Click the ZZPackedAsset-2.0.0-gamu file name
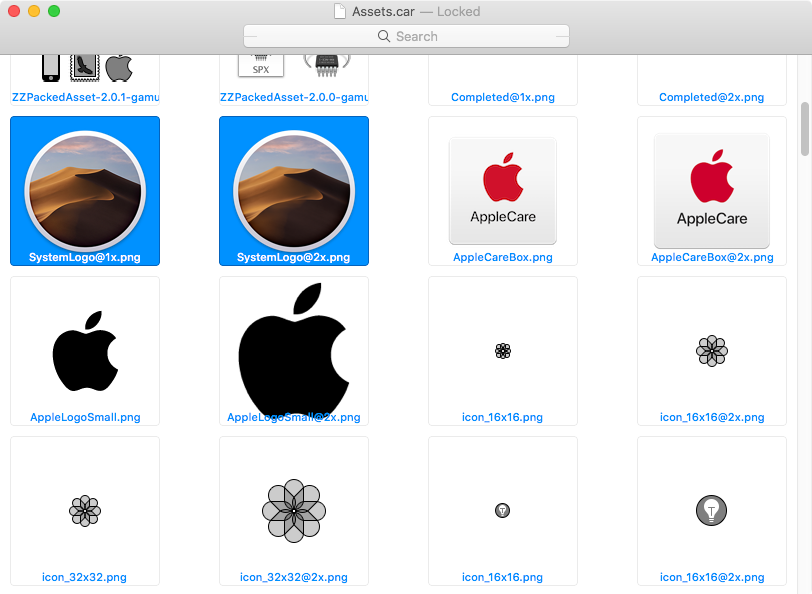This screenshot has height=594, width=812. tap(294, 97)
